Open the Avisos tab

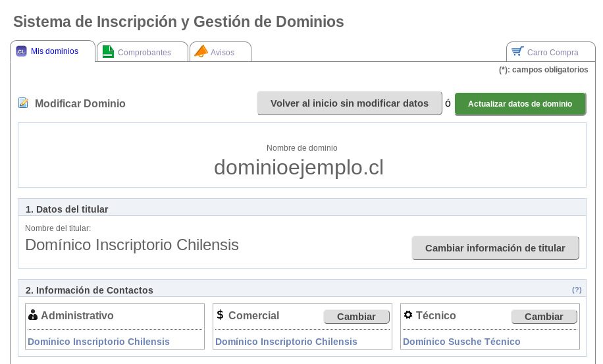(222, 53)
